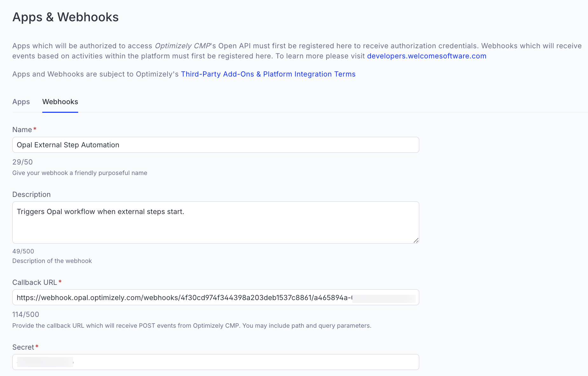This screenshot has width=588, height=376.
Task: Click the 49/500 description counter
Action: tap(23, 251)
